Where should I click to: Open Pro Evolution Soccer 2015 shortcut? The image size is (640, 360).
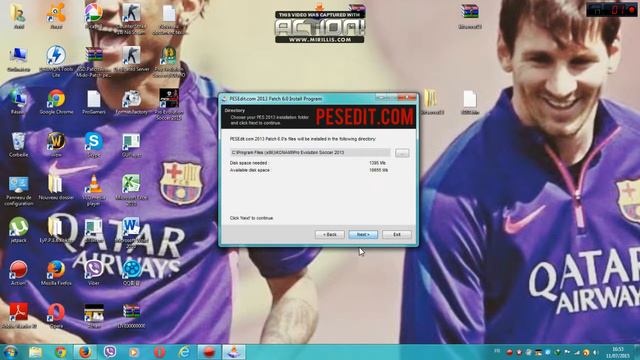point(169,104)
